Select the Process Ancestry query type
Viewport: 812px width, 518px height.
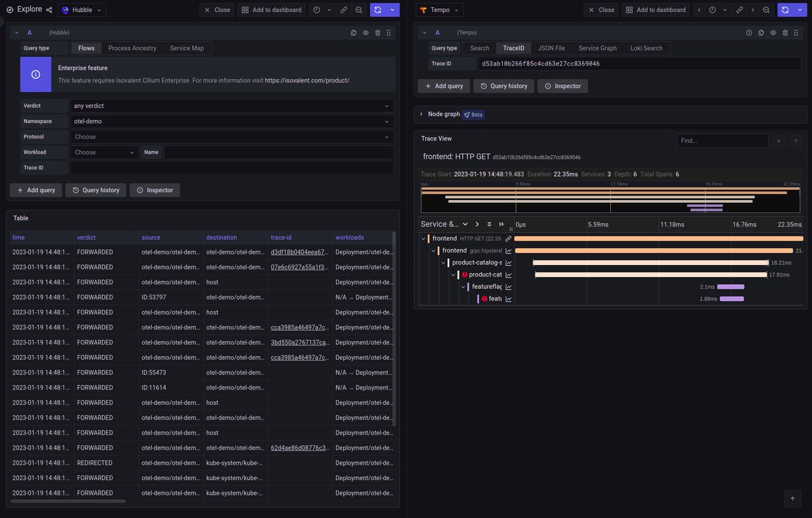click(x=132, y=48)
